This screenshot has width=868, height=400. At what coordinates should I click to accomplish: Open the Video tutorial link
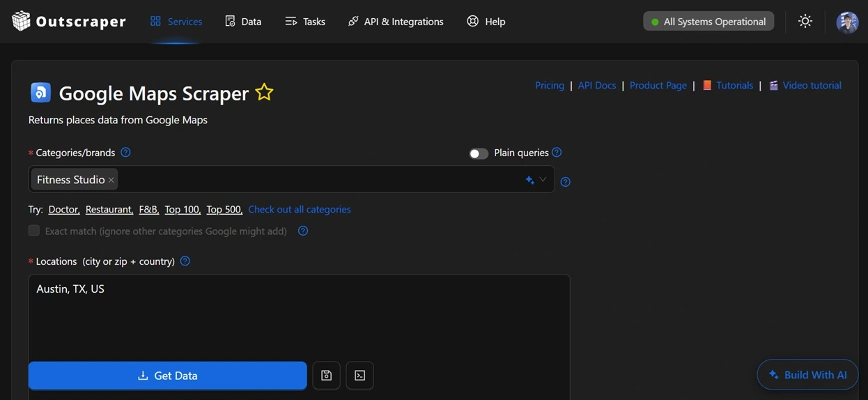(812, 85)
